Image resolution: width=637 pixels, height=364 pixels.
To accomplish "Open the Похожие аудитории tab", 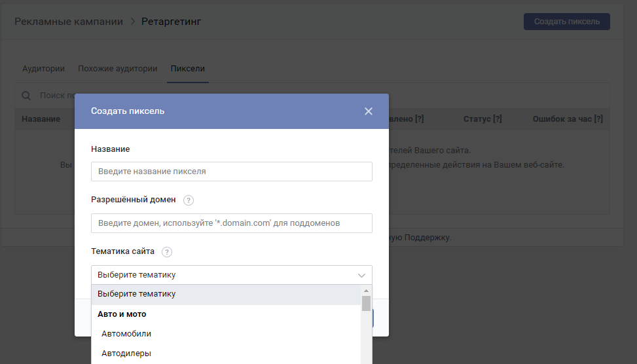I will pyautogui.click(x=117, y=69).
